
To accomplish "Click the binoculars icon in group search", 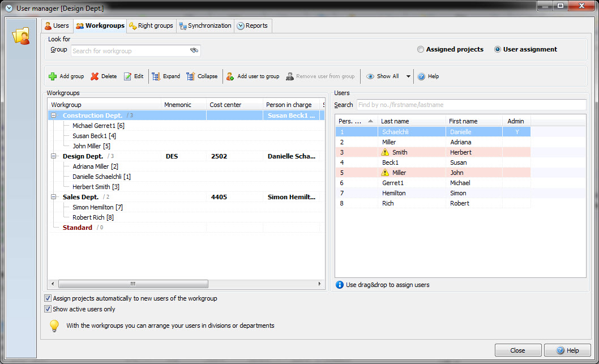I will tap(194, 51).
